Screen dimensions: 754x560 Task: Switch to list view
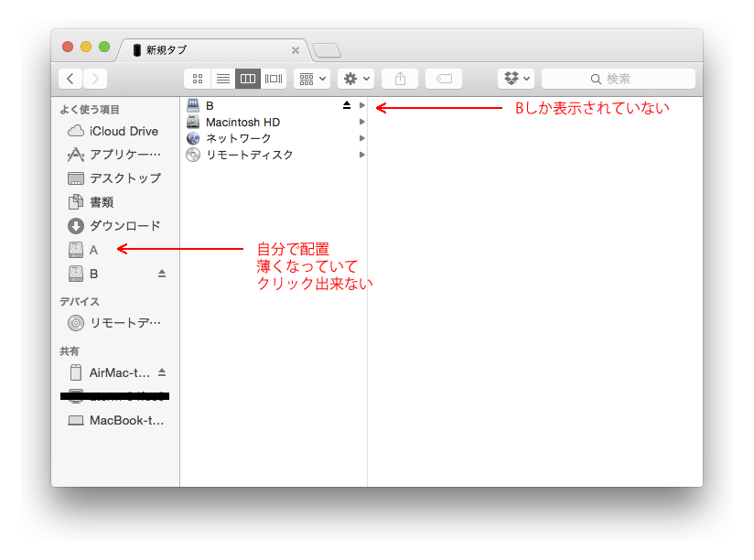point(222,79)
